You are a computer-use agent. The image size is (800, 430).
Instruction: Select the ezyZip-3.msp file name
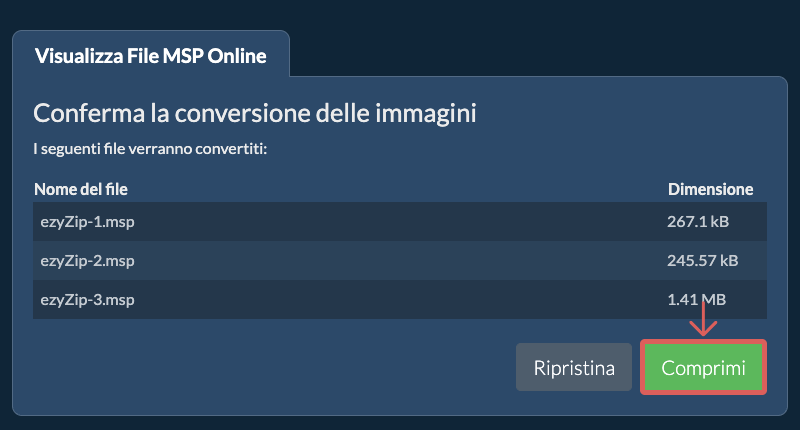point(88,299)
